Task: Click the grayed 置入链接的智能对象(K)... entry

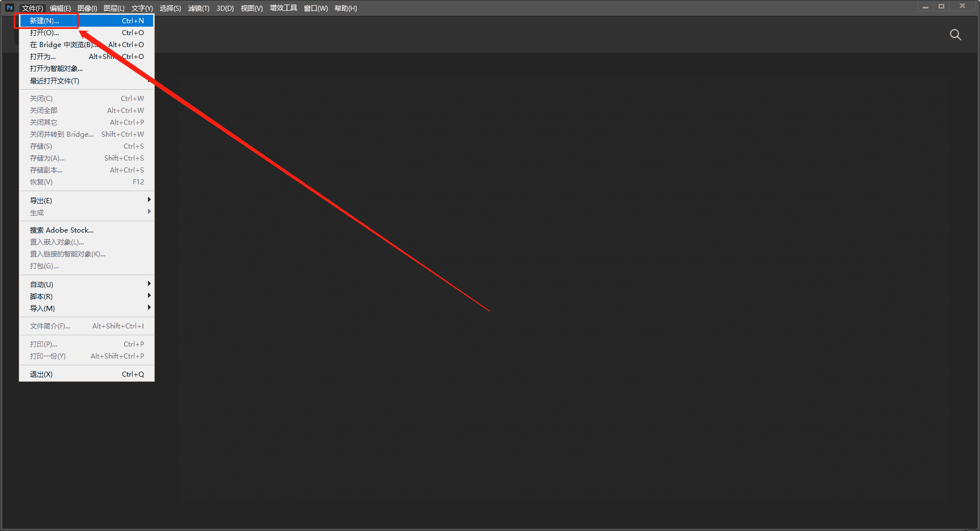Action: (87, 254)
